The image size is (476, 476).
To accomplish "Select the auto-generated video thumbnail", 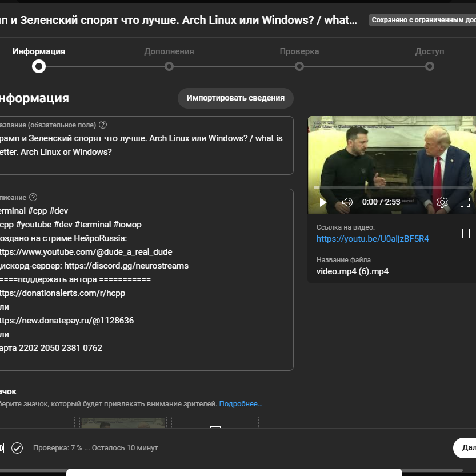I will pos(123,422).
